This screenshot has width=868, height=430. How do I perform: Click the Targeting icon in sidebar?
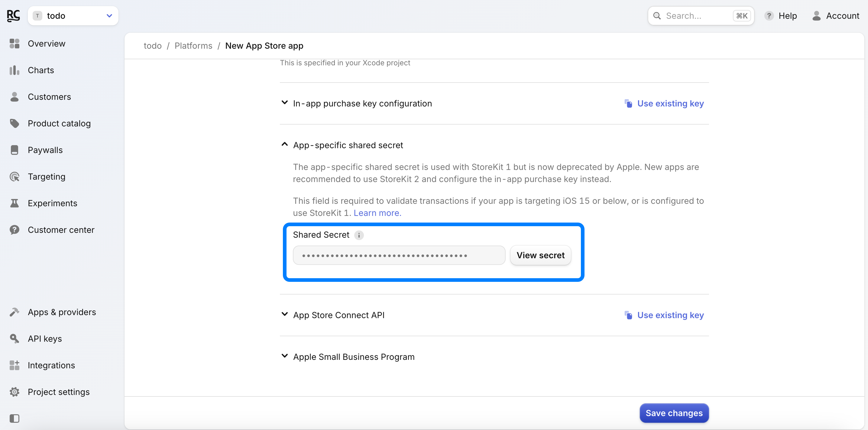14,177
